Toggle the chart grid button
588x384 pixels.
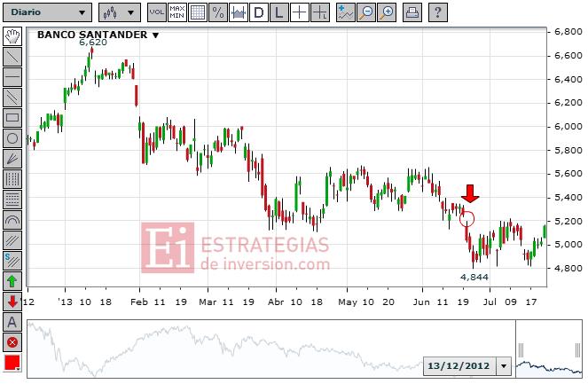click(198, 12)
